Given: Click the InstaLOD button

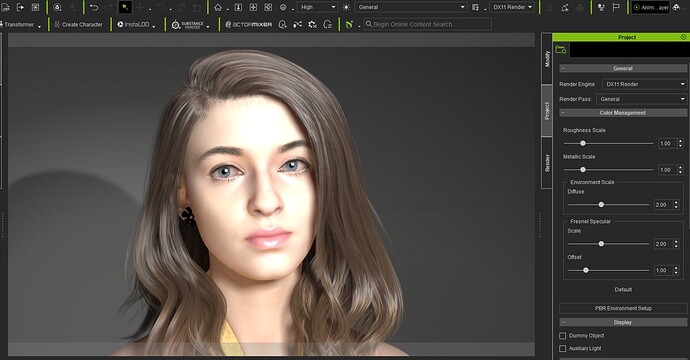Looking at the screenshot, I should click(133, 25).
